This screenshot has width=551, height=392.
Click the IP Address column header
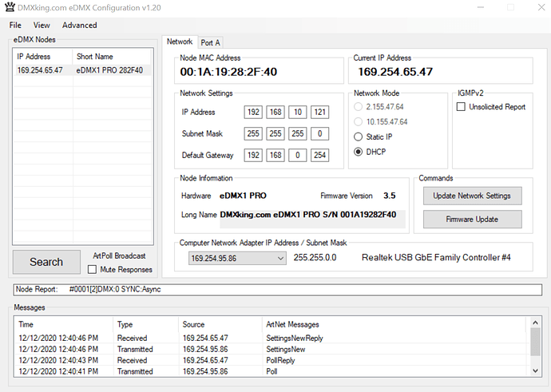point(43,57)
